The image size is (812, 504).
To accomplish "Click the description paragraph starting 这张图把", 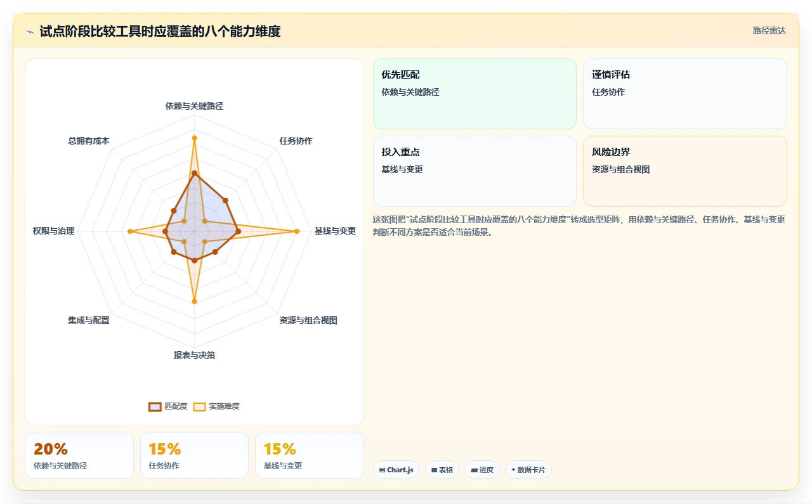I will pos(579,226).
